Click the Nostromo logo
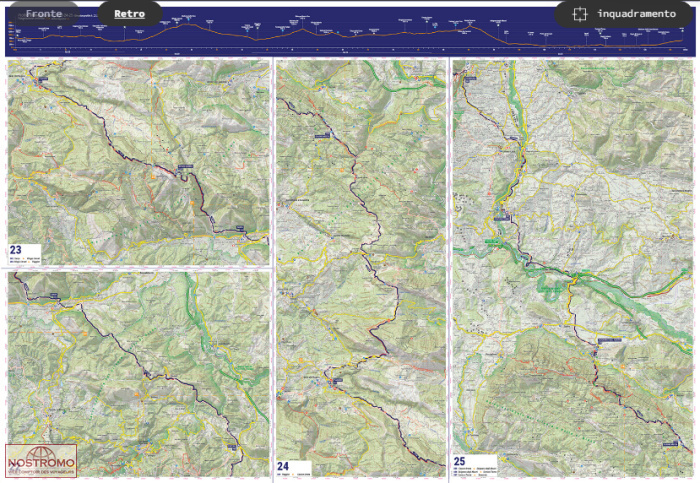The height and width of the screenshot is (483, 700). pos(41,460)
